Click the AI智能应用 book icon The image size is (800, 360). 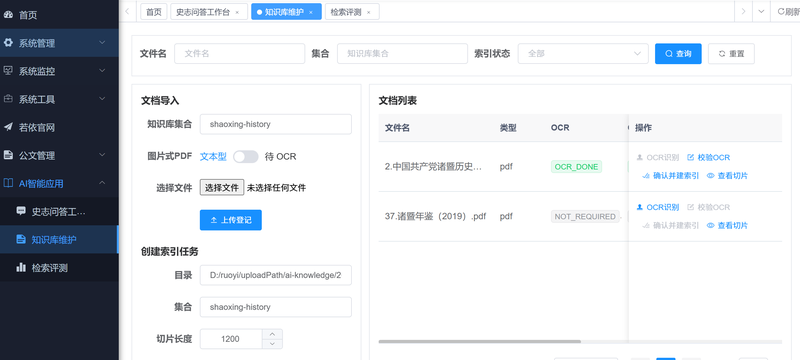[8, 183]
